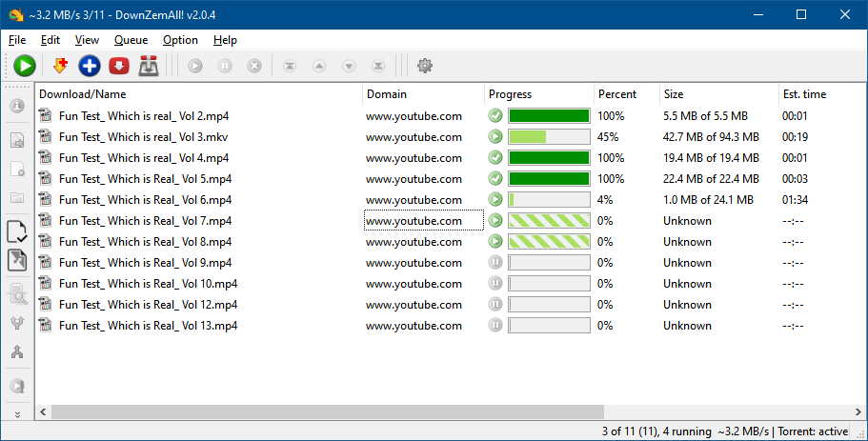Click '3 of 11 (11), 4 running' status text
This screenshot has height=441, width=868.
[657, 431]
